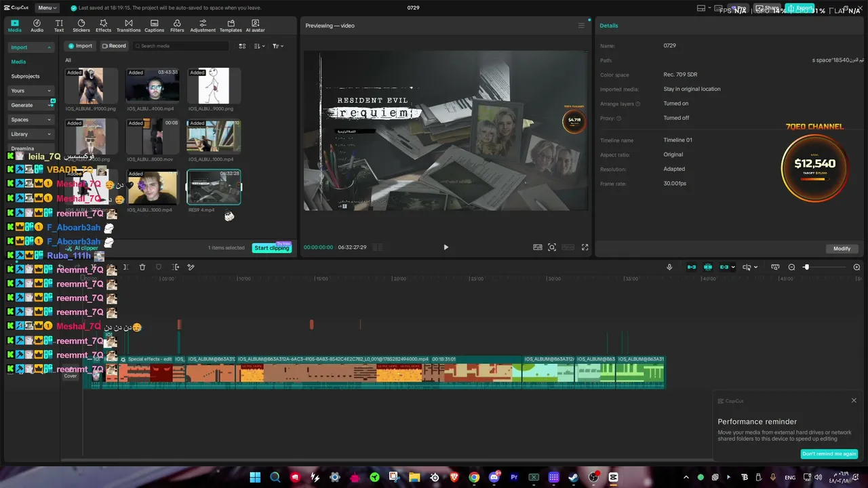Zoom in the timeline with plus icon
Screen dimensions: 868x488
click(856, 268)
